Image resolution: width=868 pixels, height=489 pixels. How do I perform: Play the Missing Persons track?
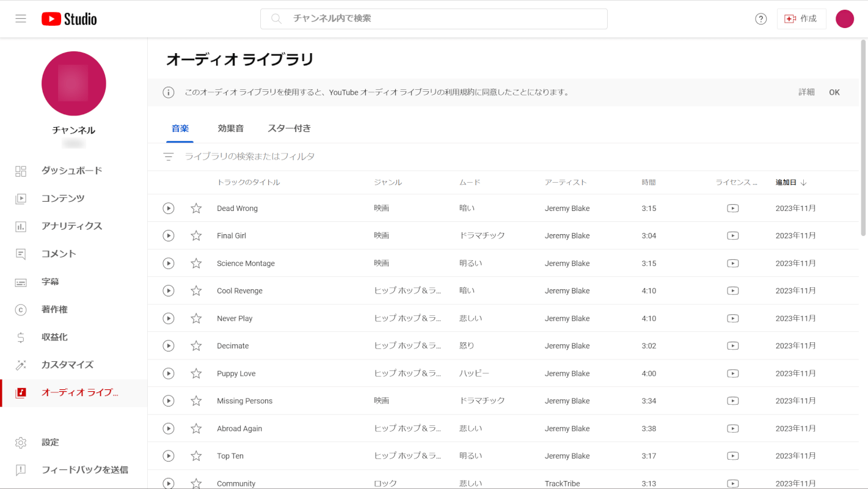pos(169,401)
